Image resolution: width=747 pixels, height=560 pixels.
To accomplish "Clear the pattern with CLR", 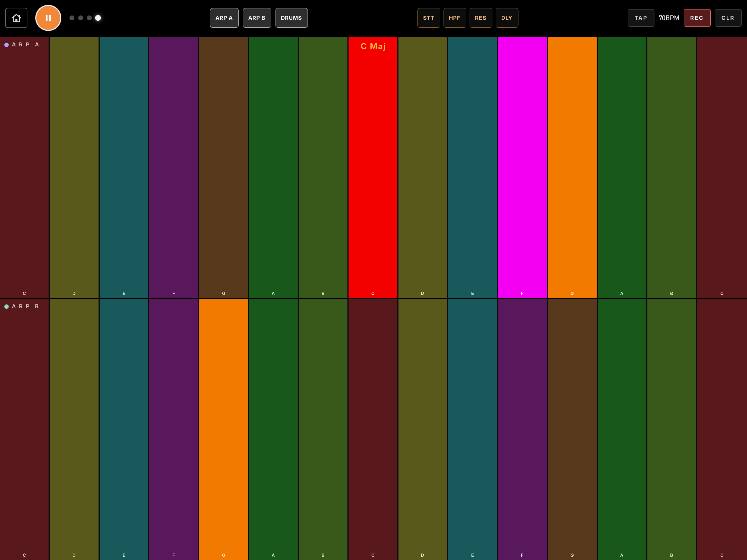I will 728,18.
